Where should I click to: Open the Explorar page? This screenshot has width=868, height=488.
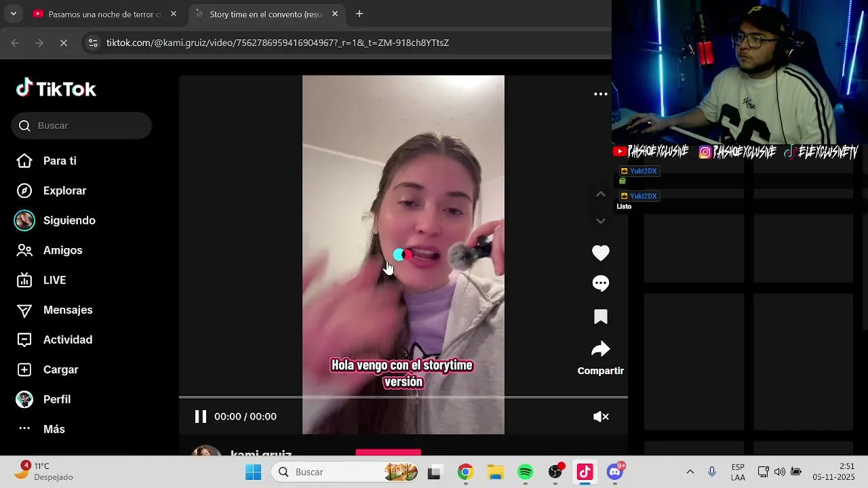click(64, 190)
